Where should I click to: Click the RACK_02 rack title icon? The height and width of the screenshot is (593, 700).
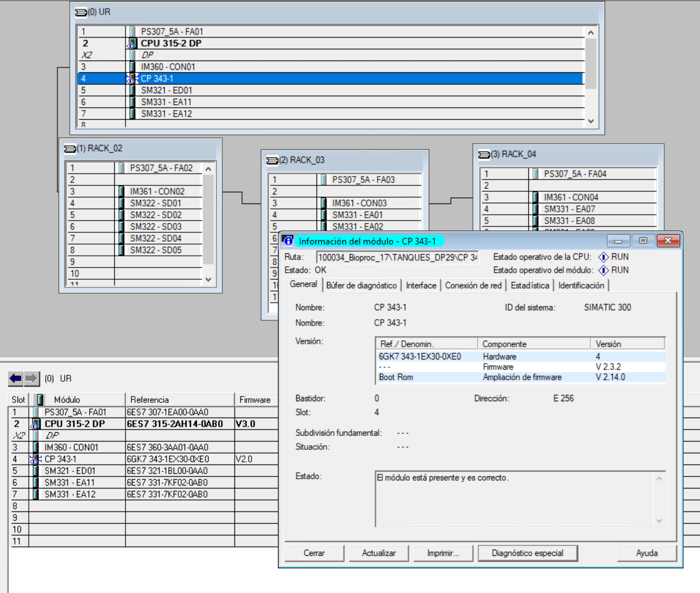tap(70, 149)
